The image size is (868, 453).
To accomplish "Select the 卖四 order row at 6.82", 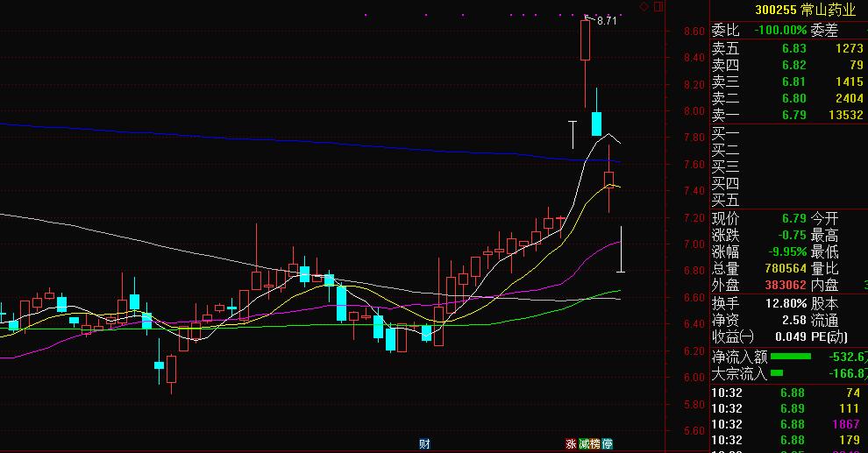I will point(788,65).
